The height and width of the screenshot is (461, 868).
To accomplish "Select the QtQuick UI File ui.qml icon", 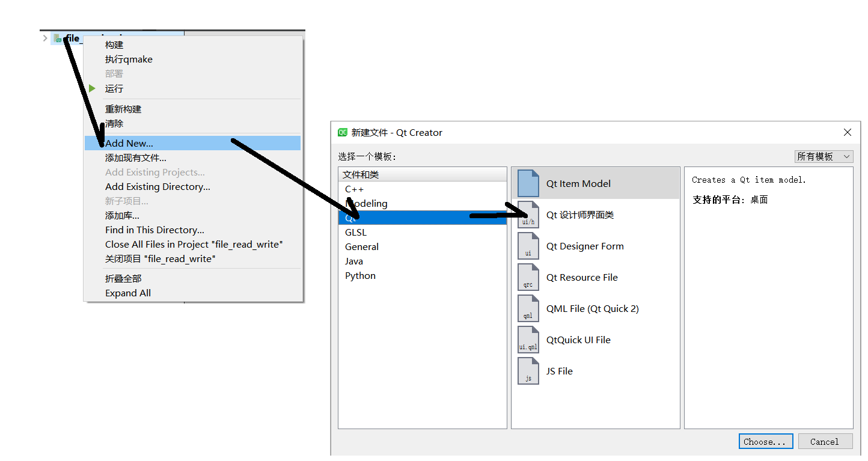I will [528, 340].
